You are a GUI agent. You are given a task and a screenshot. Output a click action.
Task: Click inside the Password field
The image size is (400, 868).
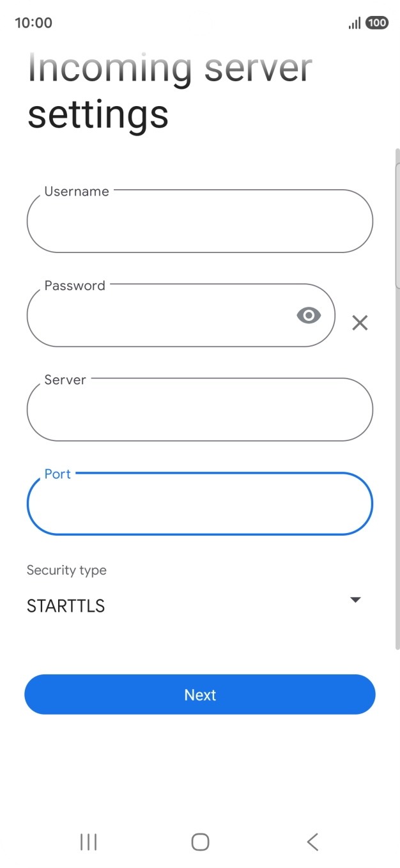click(x=181, y=315)
